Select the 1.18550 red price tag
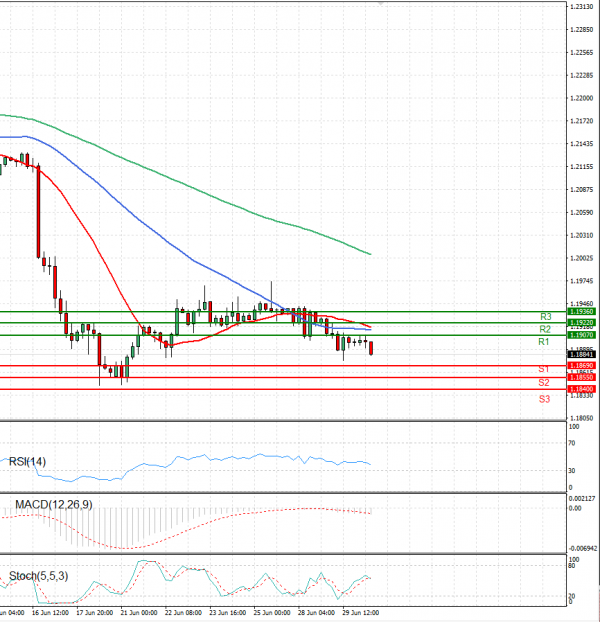The image size is (600, 622). (581, 377)
